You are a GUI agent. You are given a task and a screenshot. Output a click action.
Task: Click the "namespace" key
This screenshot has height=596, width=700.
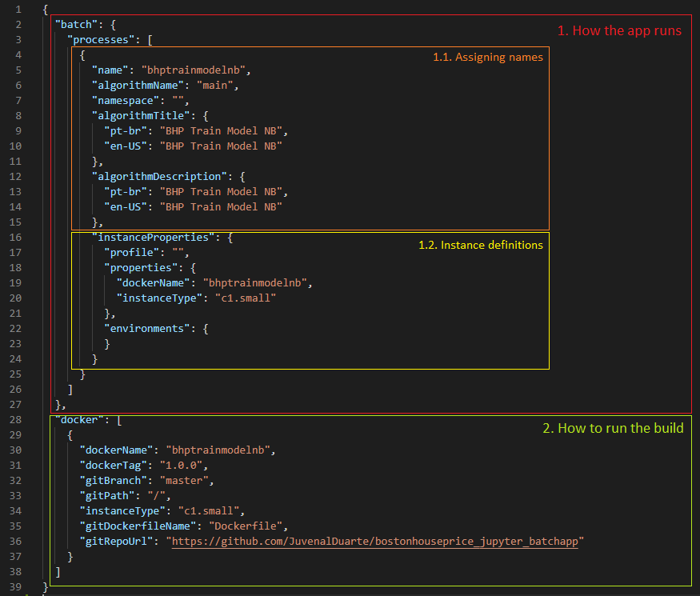tap(126, 101)
